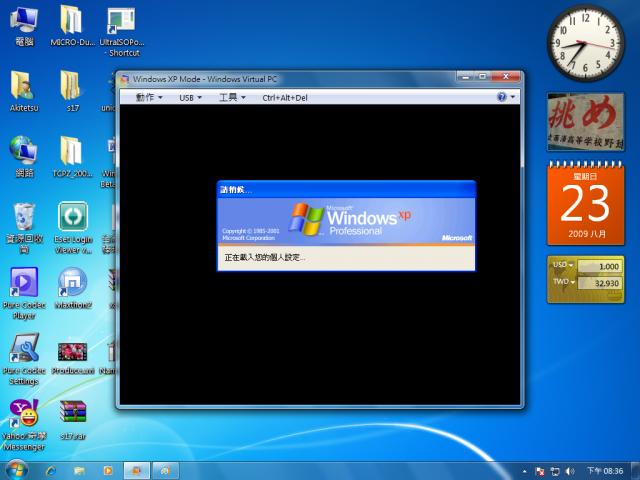
Task: Click the Show Desktop button
Action: coord(635,471)
